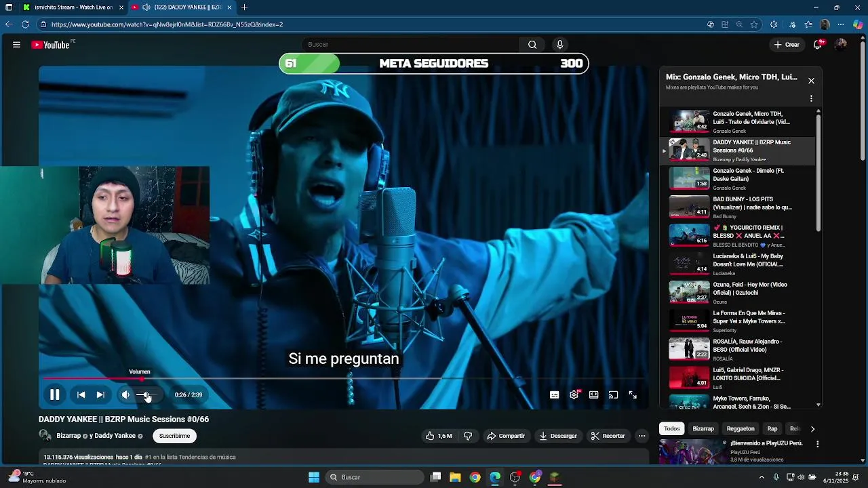Click the Recortar clip button
This screenshot has width=868, height=488.
click(x=608, y=436)
